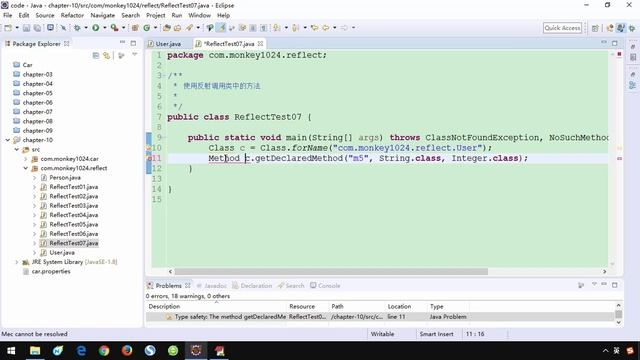
Task: Open Debug configurations dropdown arrow
Action: click(86, 28)
